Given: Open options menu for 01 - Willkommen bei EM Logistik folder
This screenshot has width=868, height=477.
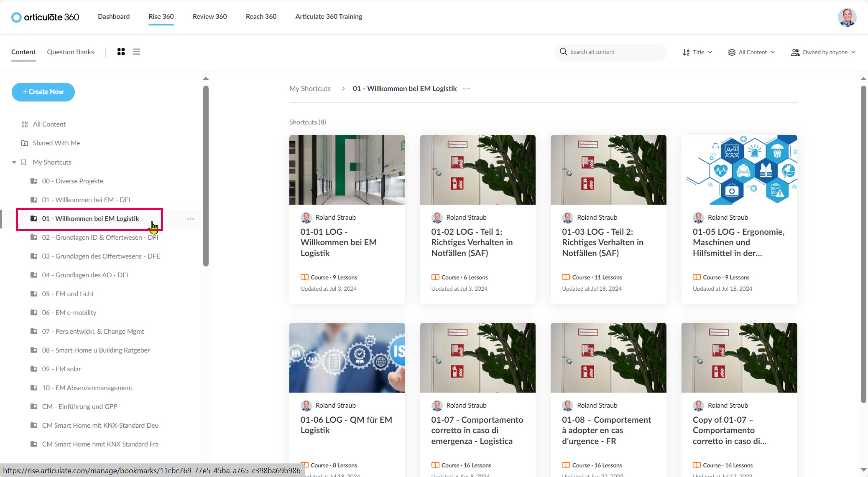Looking at the screenshot, I should (x=191, y=219).
